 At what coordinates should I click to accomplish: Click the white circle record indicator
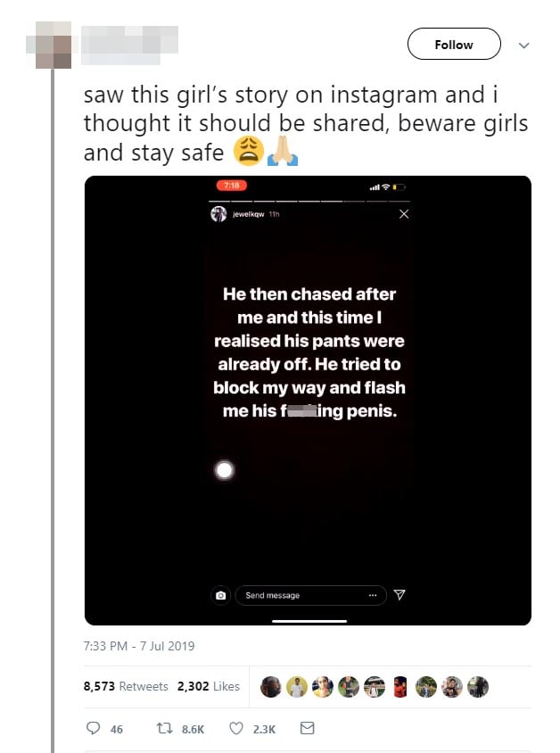pyautogui.click(x=225, y=469)
